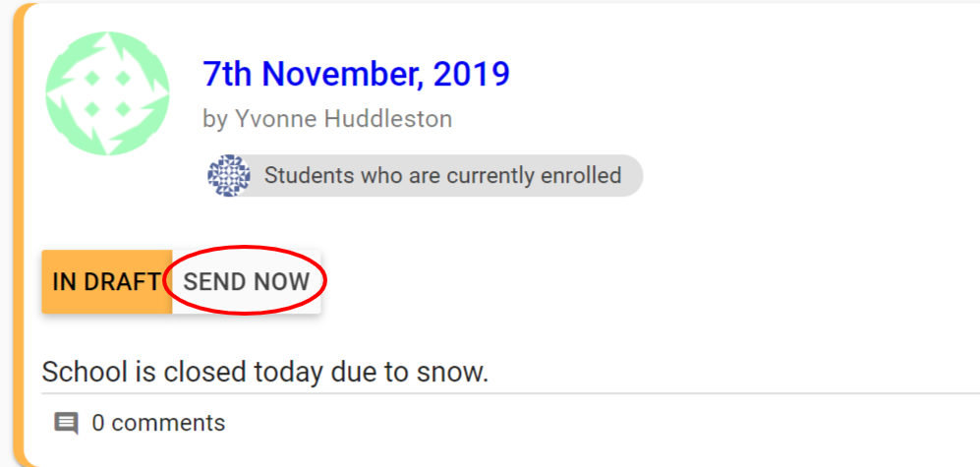Click the comment speech bubble icon

[x=66, y=424]
